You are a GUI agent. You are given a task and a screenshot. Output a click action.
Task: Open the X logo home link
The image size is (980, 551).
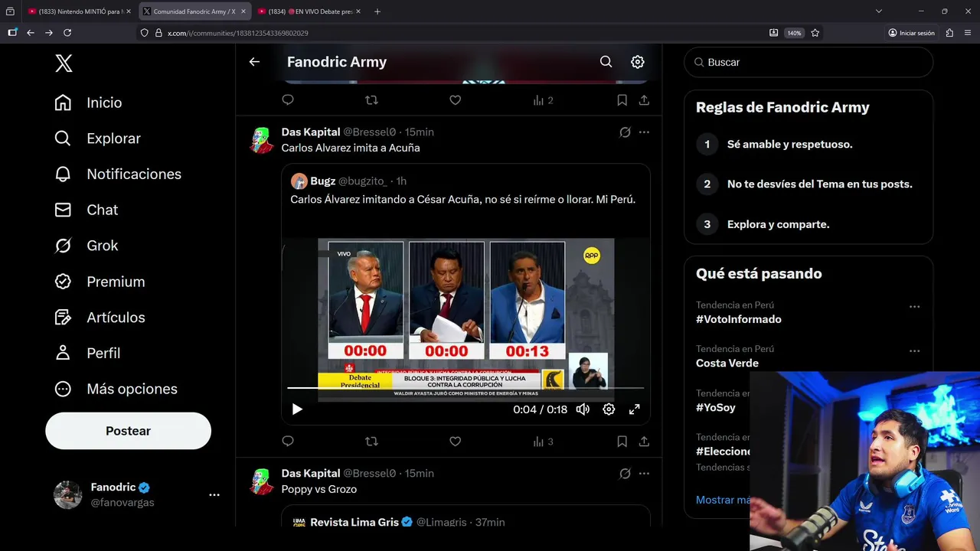coord(64,63)
